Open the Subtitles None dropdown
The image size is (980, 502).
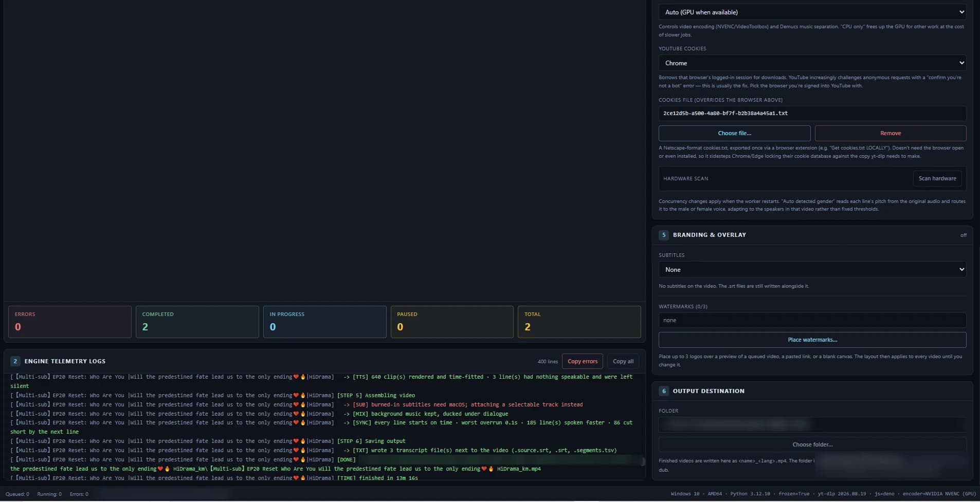click(x=812, y=269)
